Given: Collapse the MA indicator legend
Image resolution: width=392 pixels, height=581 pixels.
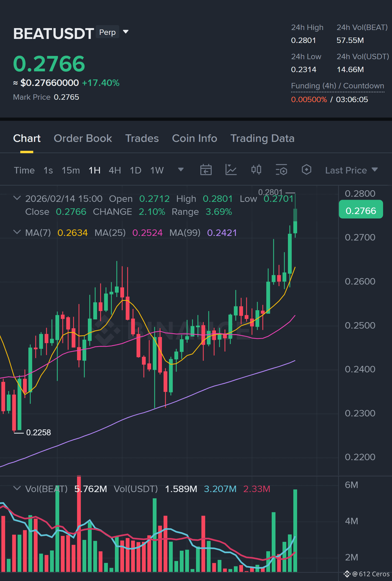Looking at the screenshot, I should [17, 232].
